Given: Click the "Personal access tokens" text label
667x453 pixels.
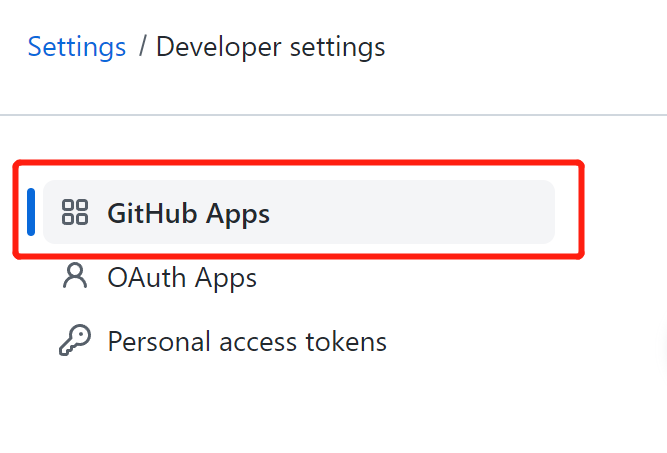Looking at the screenshot, I should click(247, 342).
